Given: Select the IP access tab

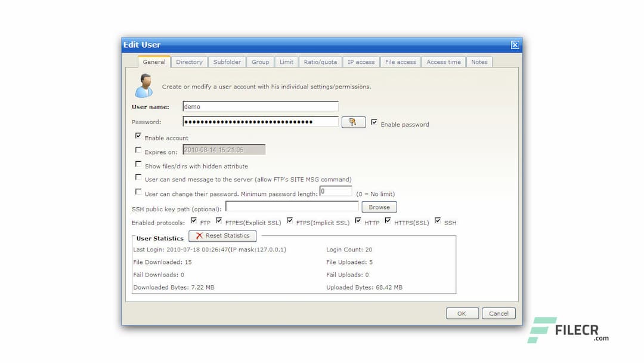Looking at the screenshot, I should (x=361, y=61).
